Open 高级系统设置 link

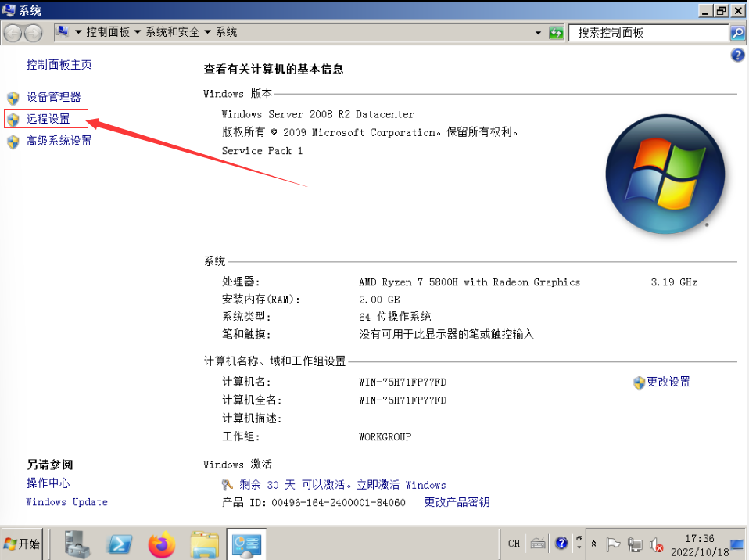pyautogui.click(x=59, y=141)
